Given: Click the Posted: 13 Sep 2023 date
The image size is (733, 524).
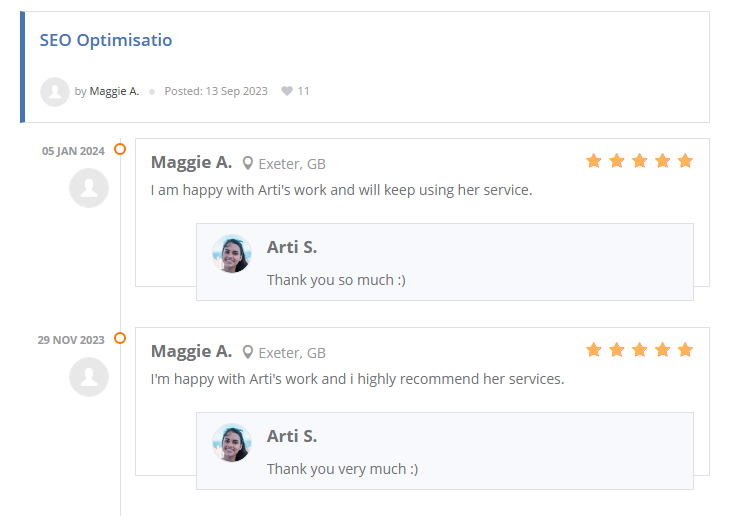Looking at the screenshot, I should click(x=216, y=91).
